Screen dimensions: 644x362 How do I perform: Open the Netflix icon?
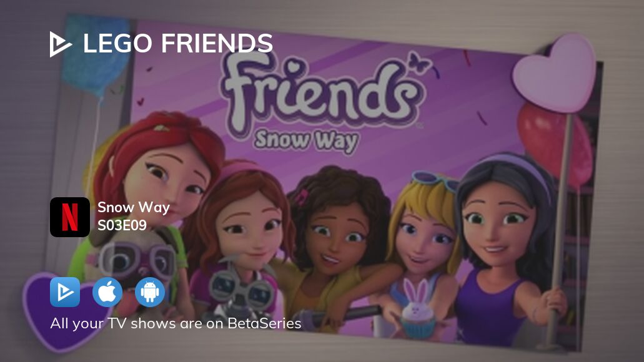(x=70, y=217)
